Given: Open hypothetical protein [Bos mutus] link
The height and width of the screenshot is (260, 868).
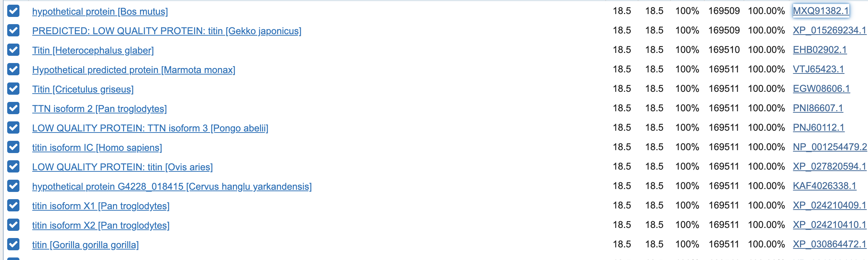Looking at the screenshot, I should coord(100,12).
